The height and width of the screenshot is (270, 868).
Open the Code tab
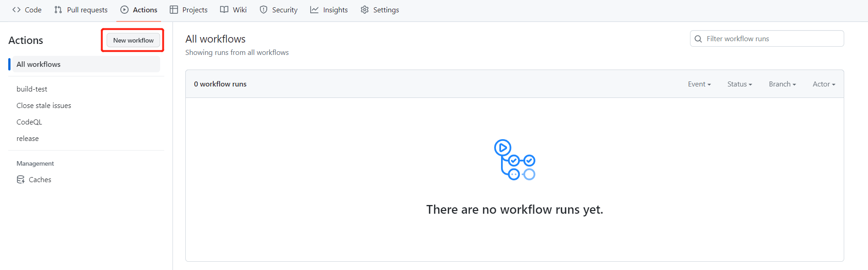pos(27,10)
